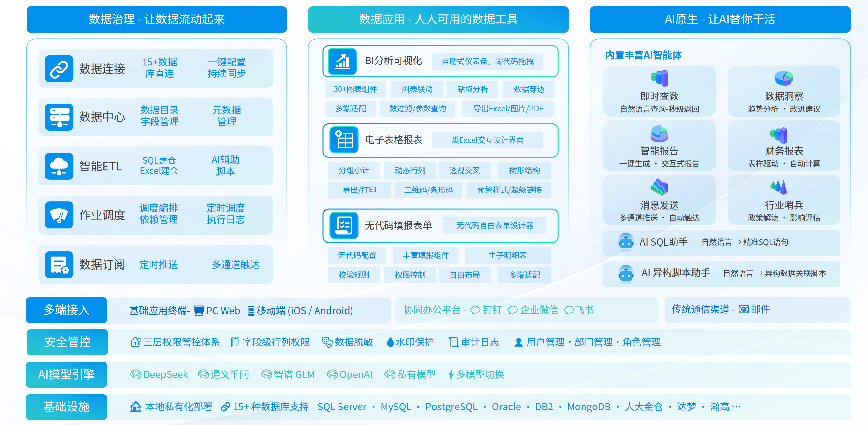The height and width of the screenshot is (425, 868).
Task: Click the 多端接入 label button
Action: (66, 310)
